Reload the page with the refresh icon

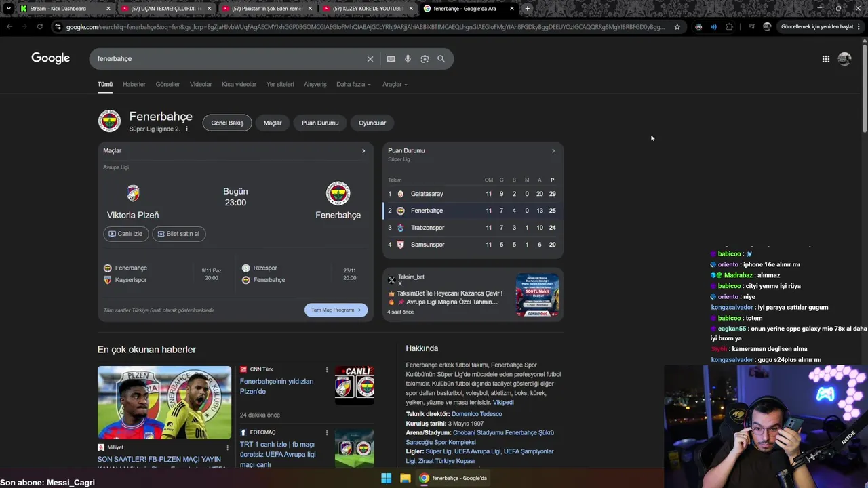point(39,27)
